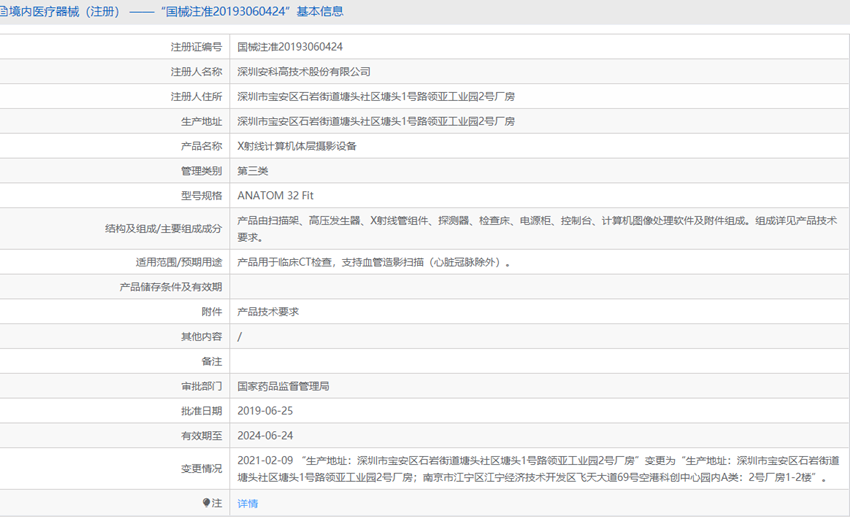Click approval date 2019-06-25
Screen dimensions: 850x518
pos(265,411)
